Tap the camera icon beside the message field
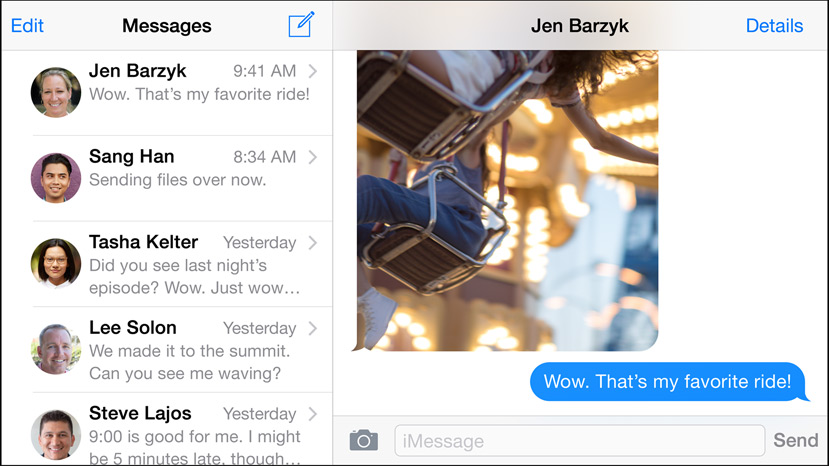The image size is (829, 466). tap(363, 440)
